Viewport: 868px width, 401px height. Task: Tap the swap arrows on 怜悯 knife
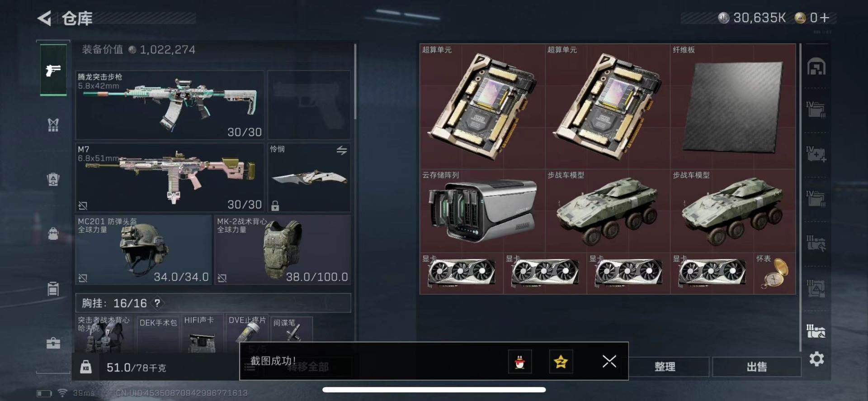pos(342,150)
